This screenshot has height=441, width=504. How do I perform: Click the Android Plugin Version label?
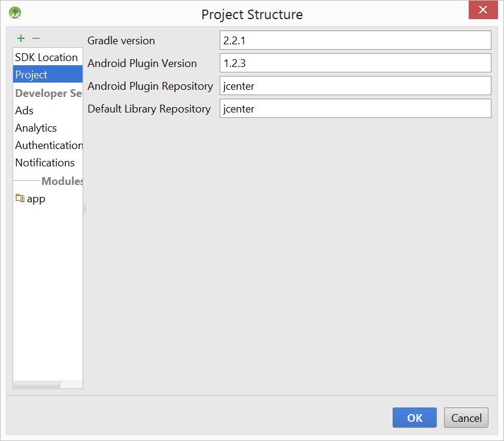coord(142,63)
